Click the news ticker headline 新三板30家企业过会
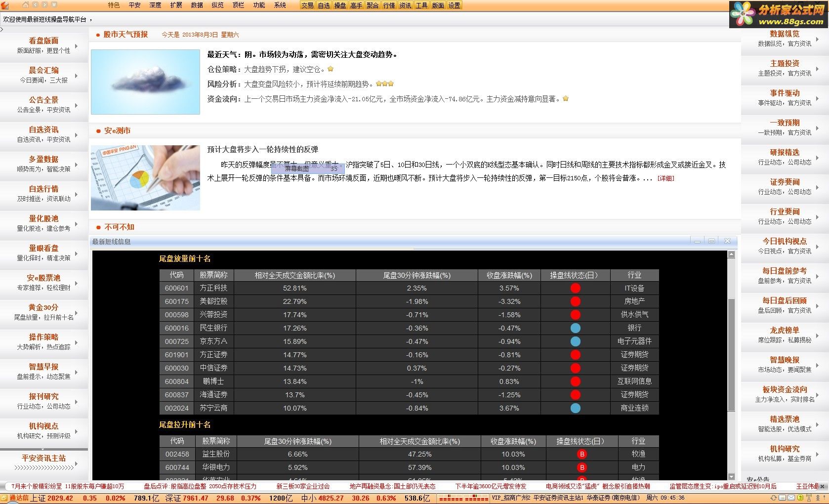Screen dimensions: 829x504 [x=303, y=487]
